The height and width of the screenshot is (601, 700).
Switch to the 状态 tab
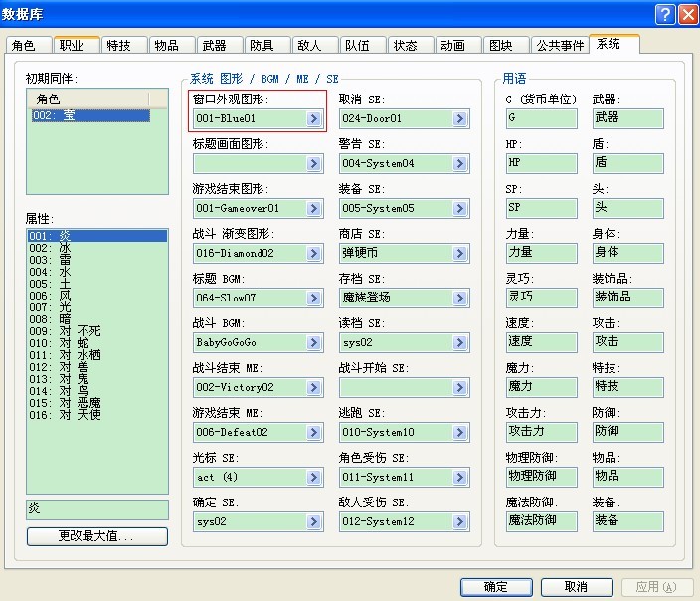411,45
